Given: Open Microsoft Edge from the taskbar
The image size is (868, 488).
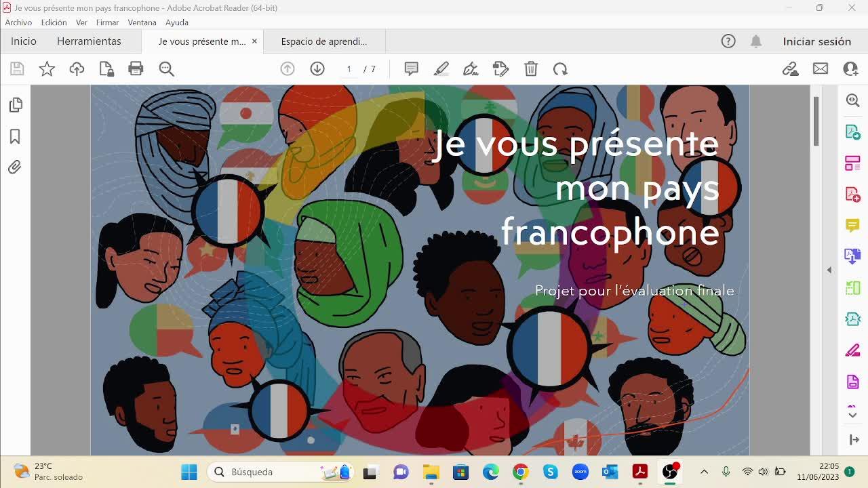Looking at the screenshot, I should 491,472.
